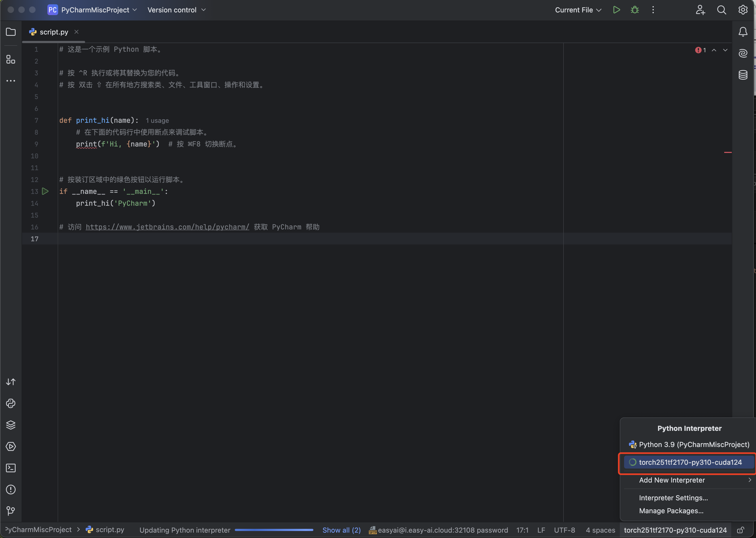Open the jetbrains.com help URL in comment
The width and height of the screenshot is (756, 538).
click(167, 227)
